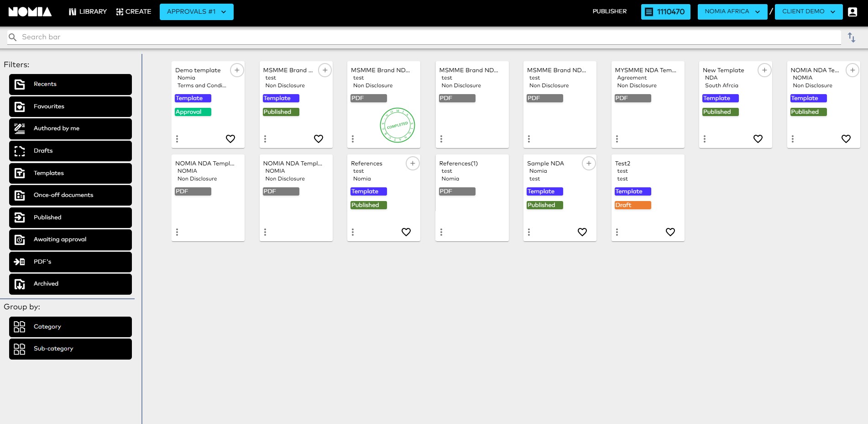The image size is (868, 424).
Task: Click the 1110470 button
Action: pos(665,12)
